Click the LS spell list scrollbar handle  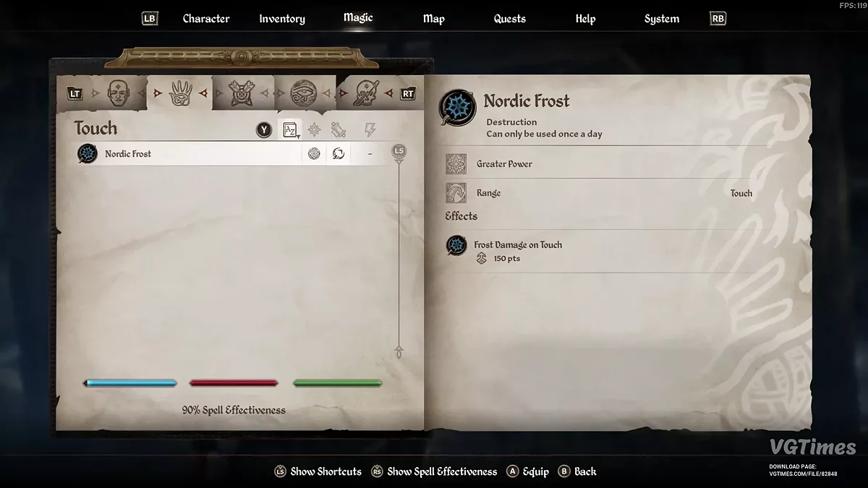399,151
